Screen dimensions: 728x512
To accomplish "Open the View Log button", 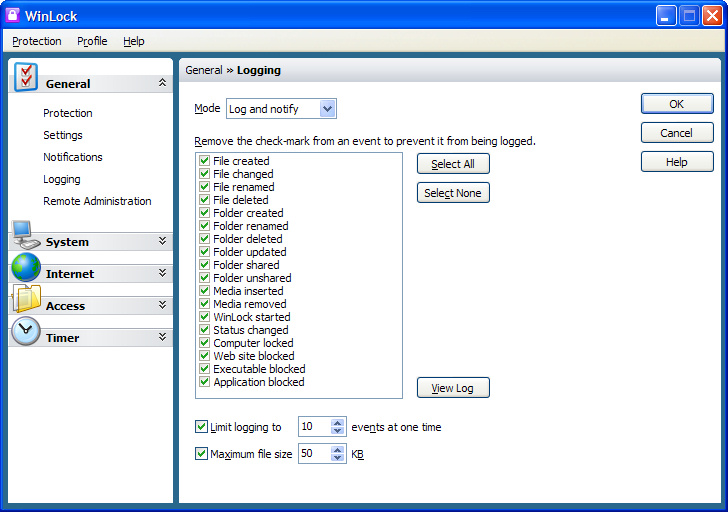I will coord(453,388).
